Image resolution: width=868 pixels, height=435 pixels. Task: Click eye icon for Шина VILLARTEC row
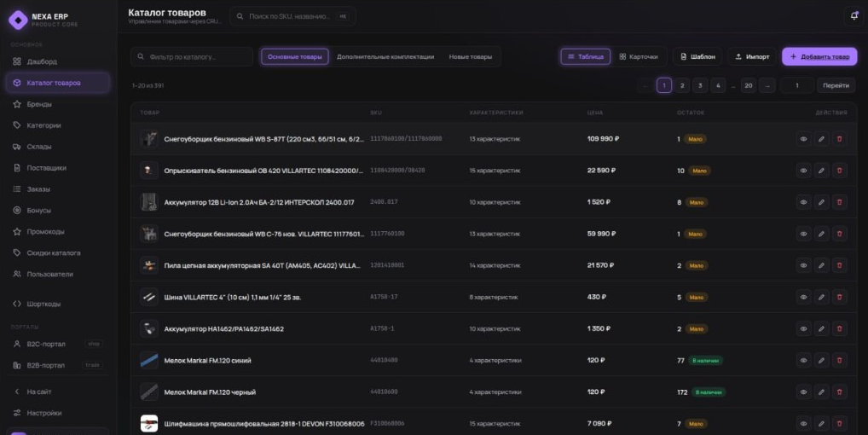[x=803, y=297]
